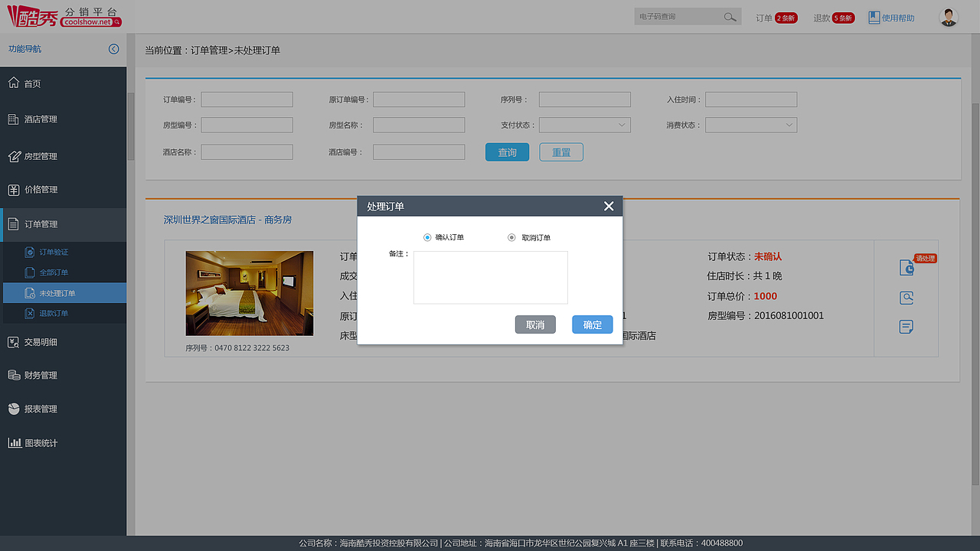Click the order remarks note icon
Viewport: 980px width, 551px height.
[x=906, y=326]
